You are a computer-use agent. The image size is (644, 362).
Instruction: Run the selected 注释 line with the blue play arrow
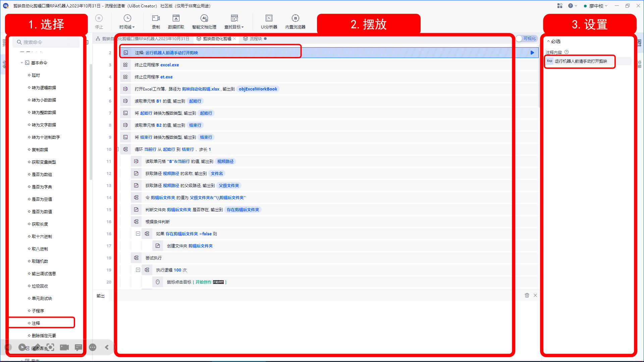point(532,53)
